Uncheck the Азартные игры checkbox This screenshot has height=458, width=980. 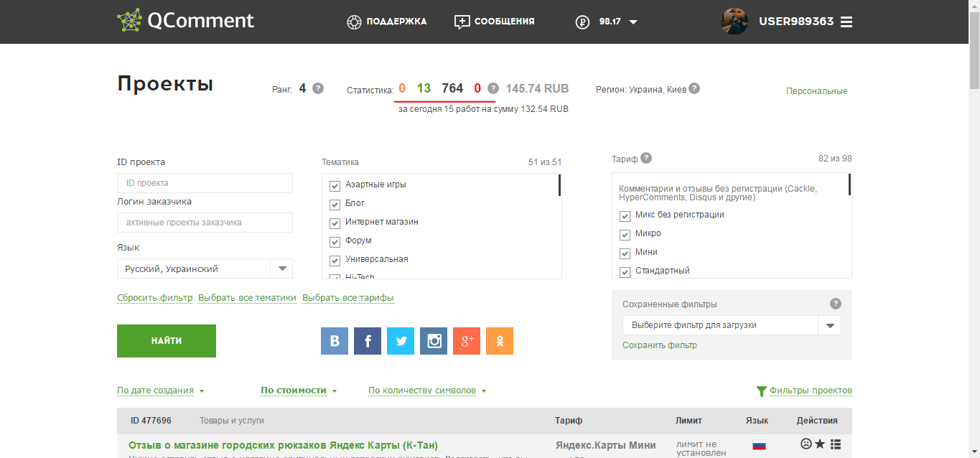335,185
